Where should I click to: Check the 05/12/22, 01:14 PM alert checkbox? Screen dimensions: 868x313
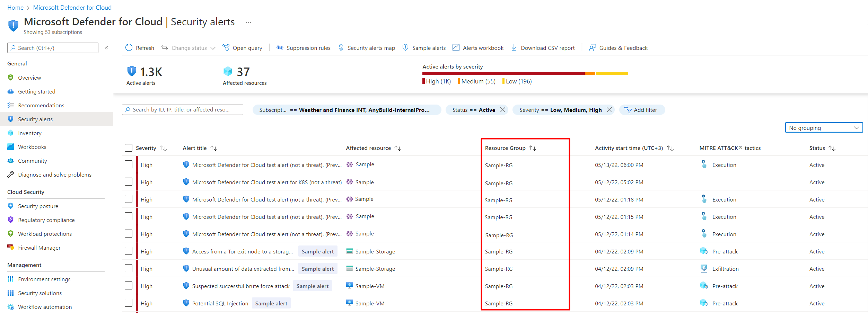(129, 234)
